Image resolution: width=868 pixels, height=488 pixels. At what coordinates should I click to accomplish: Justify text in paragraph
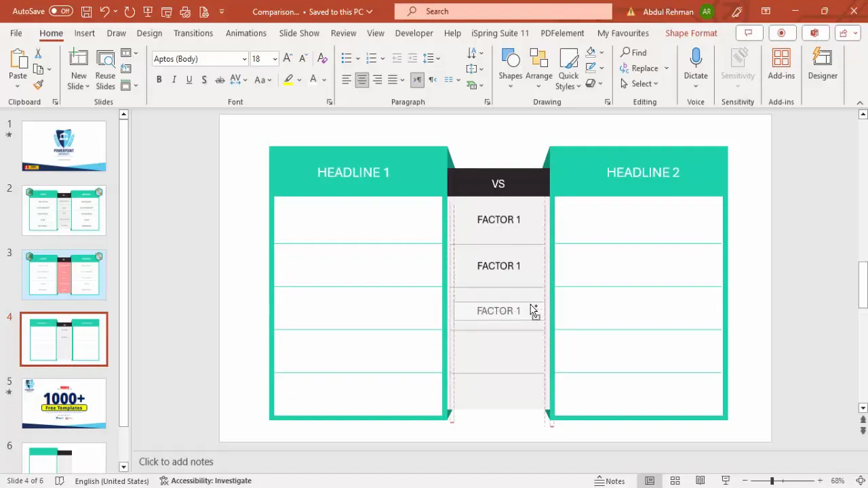(392, 79)
